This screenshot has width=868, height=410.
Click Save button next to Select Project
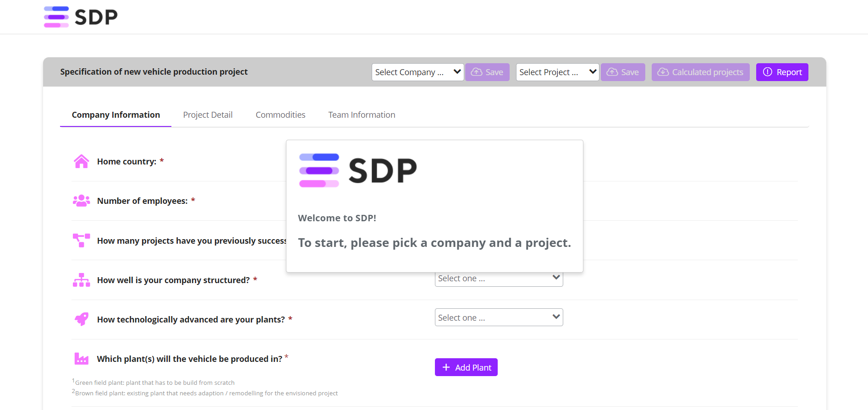click(x=623, y=72)
